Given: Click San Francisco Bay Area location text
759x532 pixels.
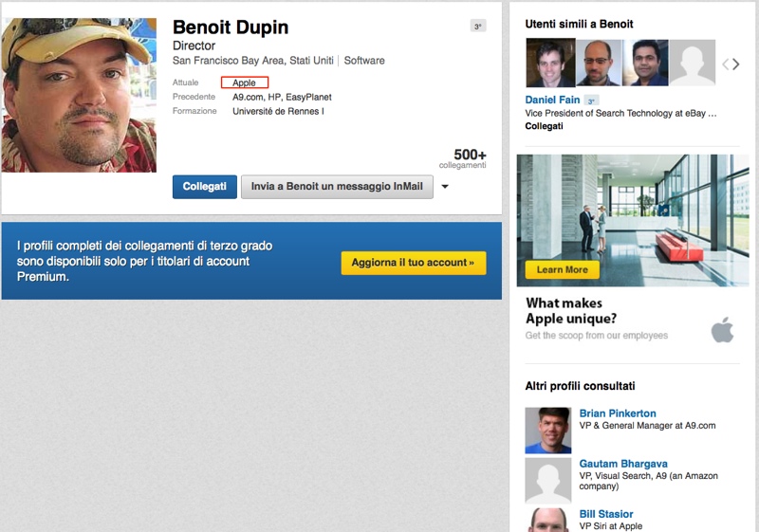Looking at the screenshot, I should click(x=253, y=61).
